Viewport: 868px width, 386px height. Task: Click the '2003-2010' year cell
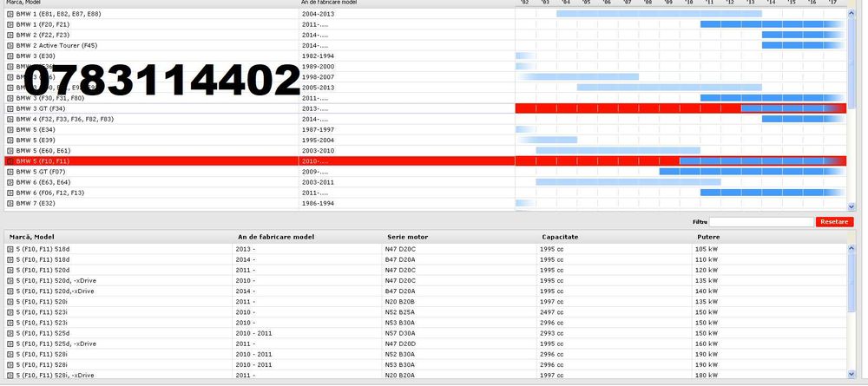coord(318,150)
